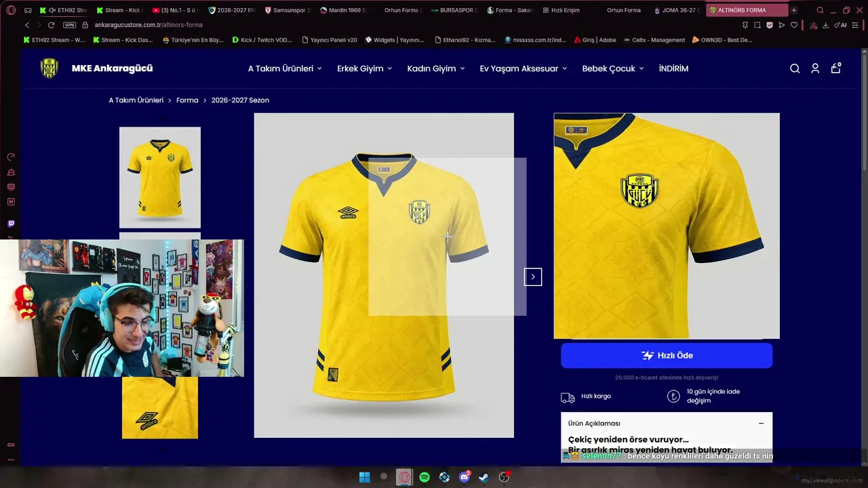Open the Türkiye'nin En Büy... bookmark

coord(193,40)
